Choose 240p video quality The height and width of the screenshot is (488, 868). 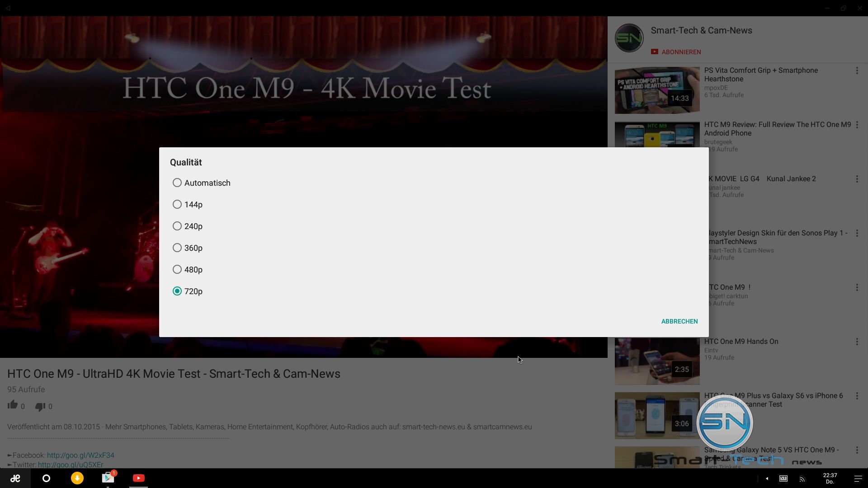coord(188,226)
